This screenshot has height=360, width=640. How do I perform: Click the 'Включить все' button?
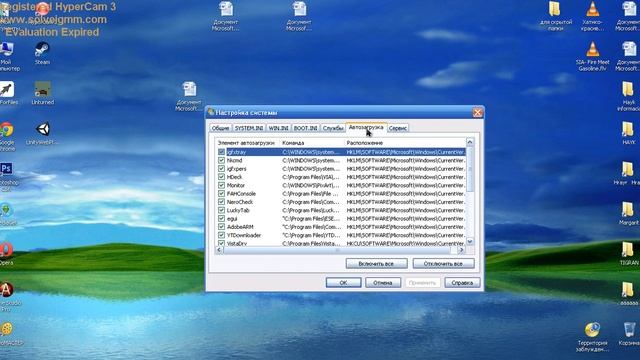pyautogui.click(x=376, y=264)
